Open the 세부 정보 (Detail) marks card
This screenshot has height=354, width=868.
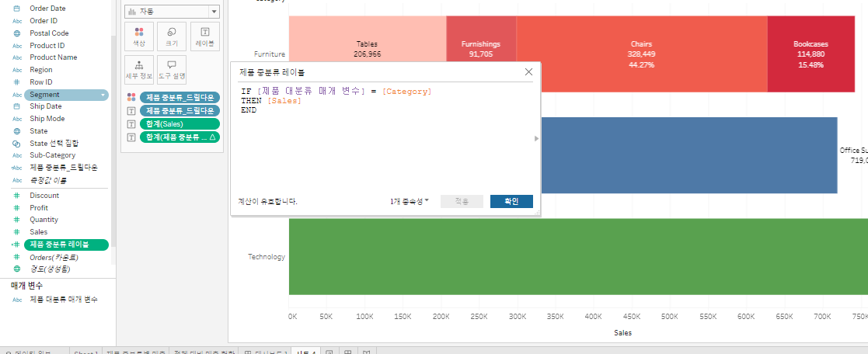pyautogui.click(x=139, y=69)
